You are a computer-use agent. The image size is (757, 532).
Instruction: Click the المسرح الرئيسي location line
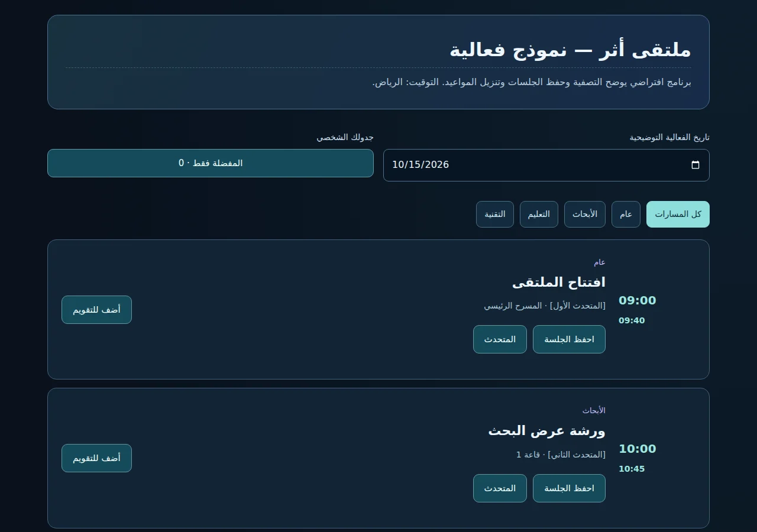545,306
